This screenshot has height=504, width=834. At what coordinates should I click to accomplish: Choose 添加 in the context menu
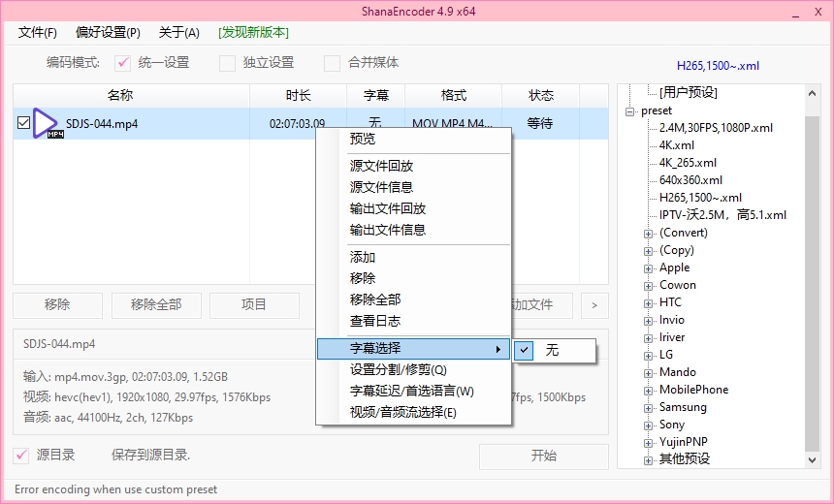click(x=413, y=257)
